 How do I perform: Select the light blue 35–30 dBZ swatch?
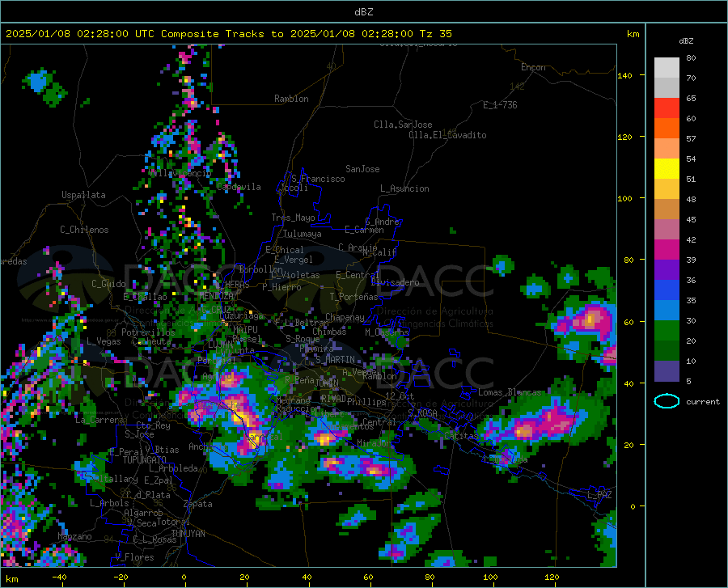(667, 311)
